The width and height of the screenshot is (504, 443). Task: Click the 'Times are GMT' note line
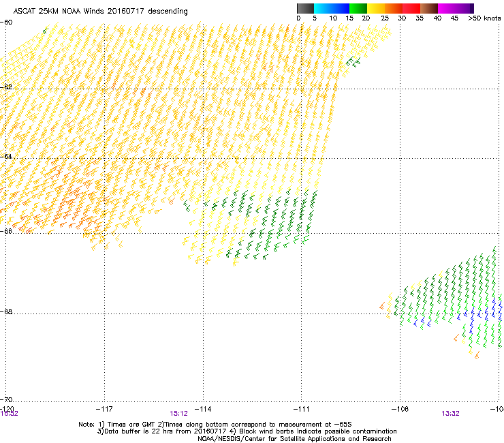[x=215, y=425]
